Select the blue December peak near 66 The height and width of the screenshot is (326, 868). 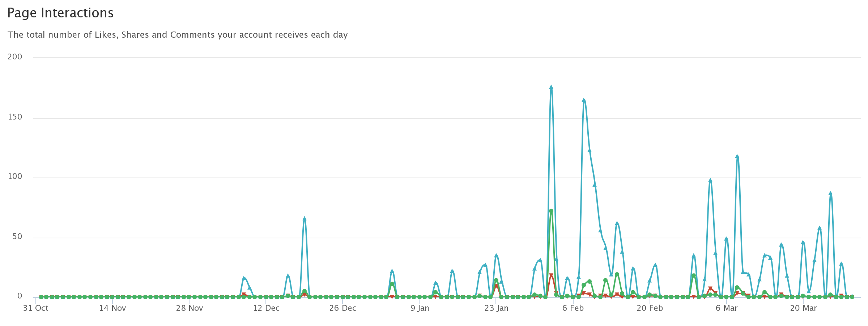[305, 219]
